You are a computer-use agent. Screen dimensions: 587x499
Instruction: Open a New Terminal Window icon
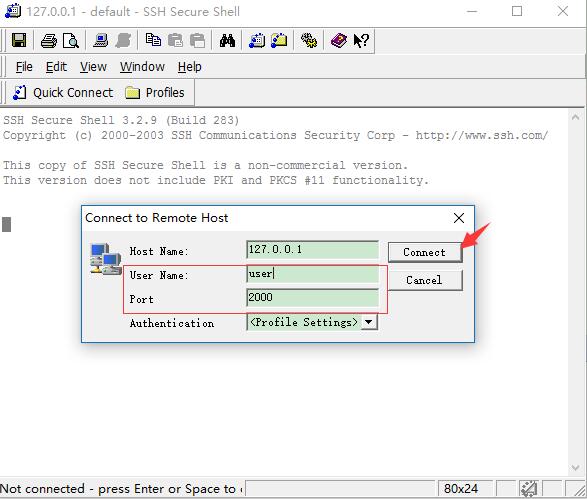click(x=257, y=40)
